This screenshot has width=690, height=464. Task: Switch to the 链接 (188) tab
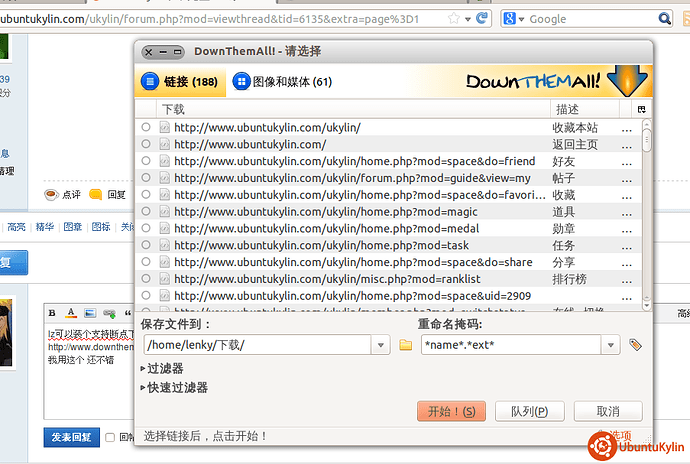[180, 82]
